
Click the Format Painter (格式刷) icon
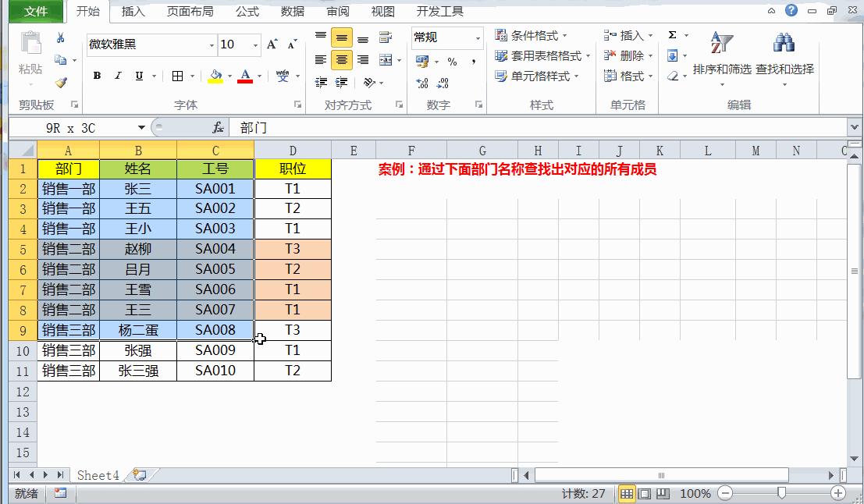click(59, 81)
